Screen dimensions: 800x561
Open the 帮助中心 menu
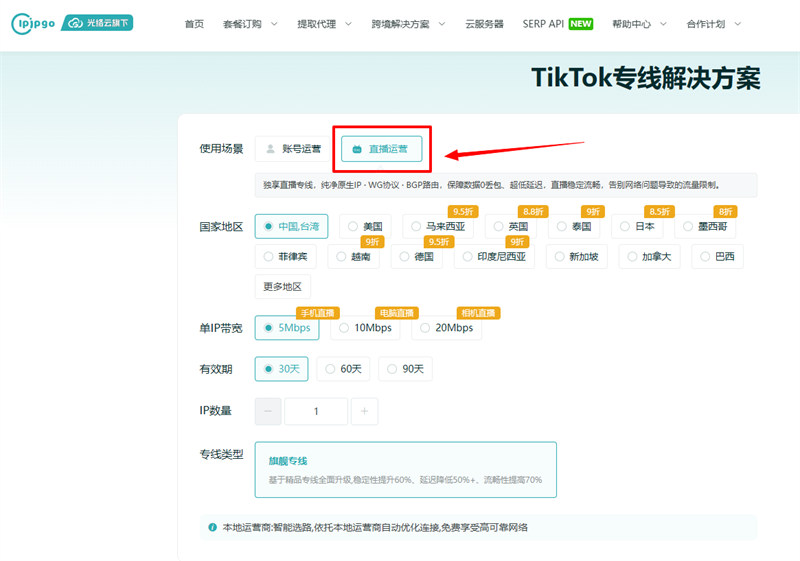click(632, 24)
